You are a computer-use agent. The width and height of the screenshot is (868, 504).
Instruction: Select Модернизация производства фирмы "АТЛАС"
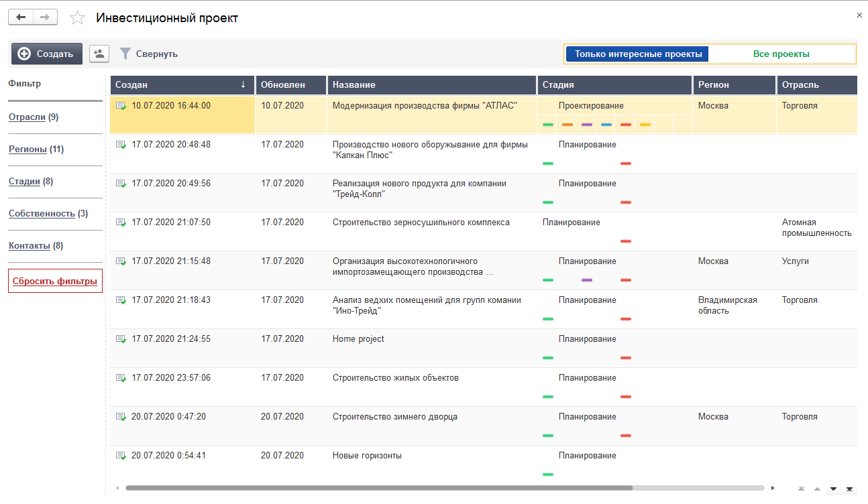click(425, 106)
